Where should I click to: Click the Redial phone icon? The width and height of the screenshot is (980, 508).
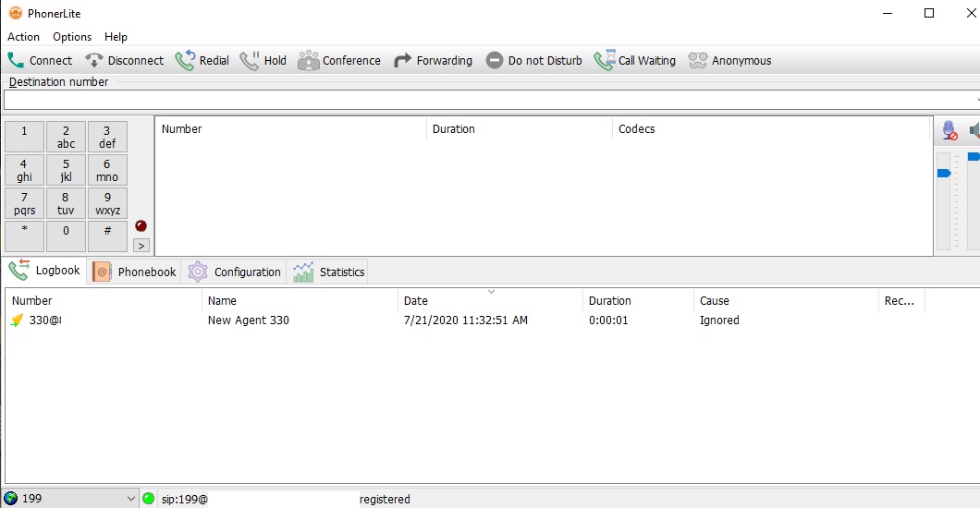(186, 61)
